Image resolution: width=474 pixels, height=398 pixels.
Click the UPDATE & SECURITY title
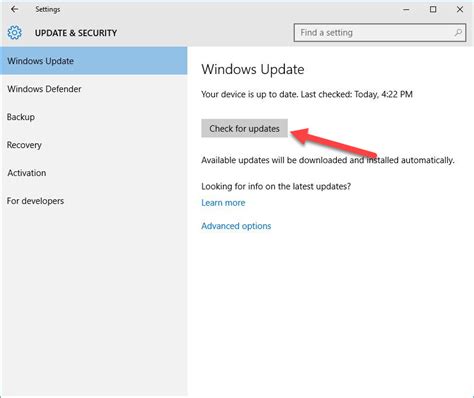(x=76, y=33)
